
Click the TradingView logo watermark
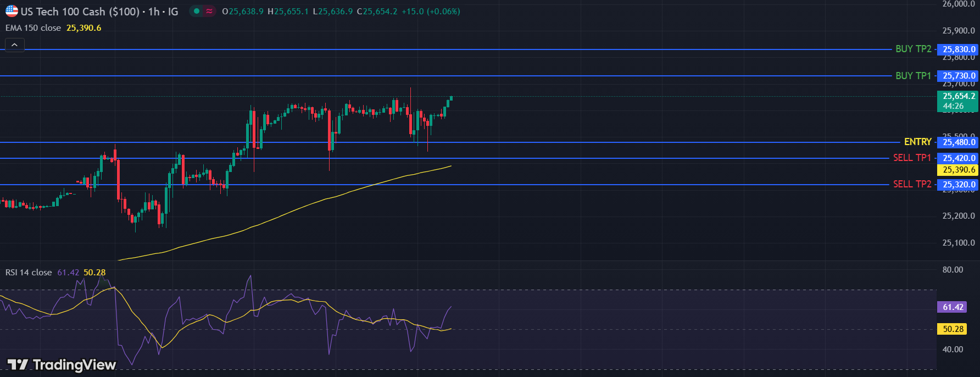click(62, 365)
